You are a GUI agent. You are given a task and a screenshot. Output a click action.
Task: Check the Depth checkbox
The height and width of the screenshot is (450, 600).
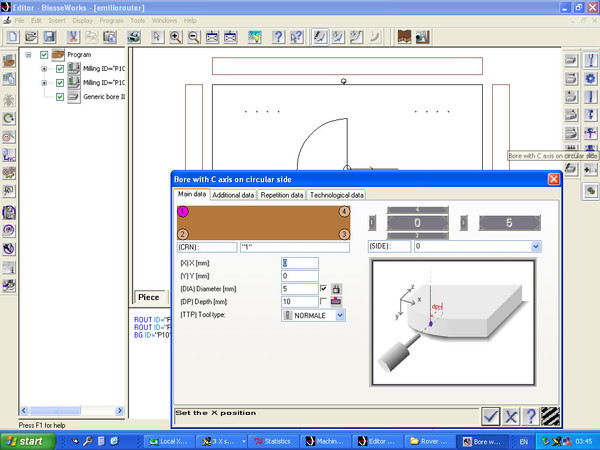click(x=324, y=301)
